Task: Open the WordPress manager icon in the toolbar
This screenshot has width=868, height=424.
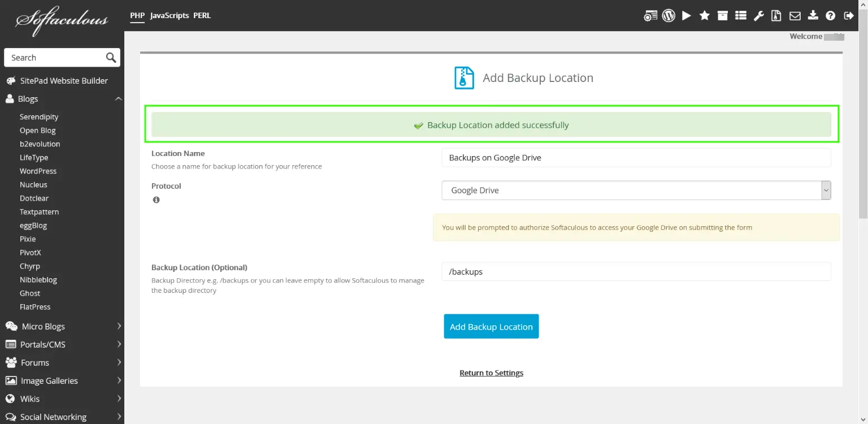Action: 669,15
